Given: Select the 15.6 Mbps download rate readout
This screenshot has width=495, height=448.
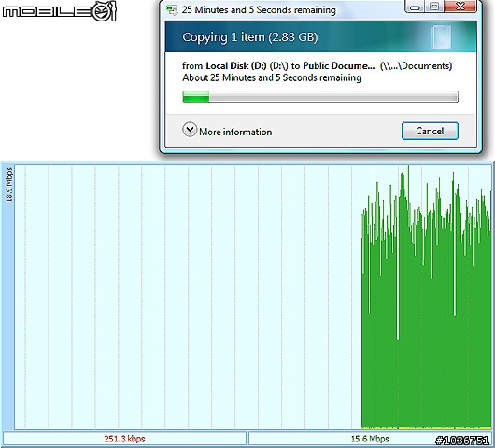Looking at the screenshot, I should pyautogui.click(x=370, y=439).
